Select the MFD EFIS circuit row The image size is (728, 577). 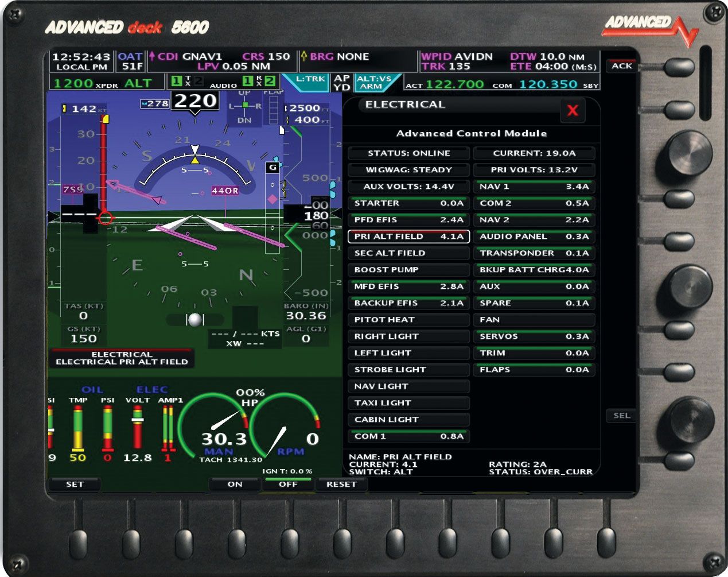point(408,286)
